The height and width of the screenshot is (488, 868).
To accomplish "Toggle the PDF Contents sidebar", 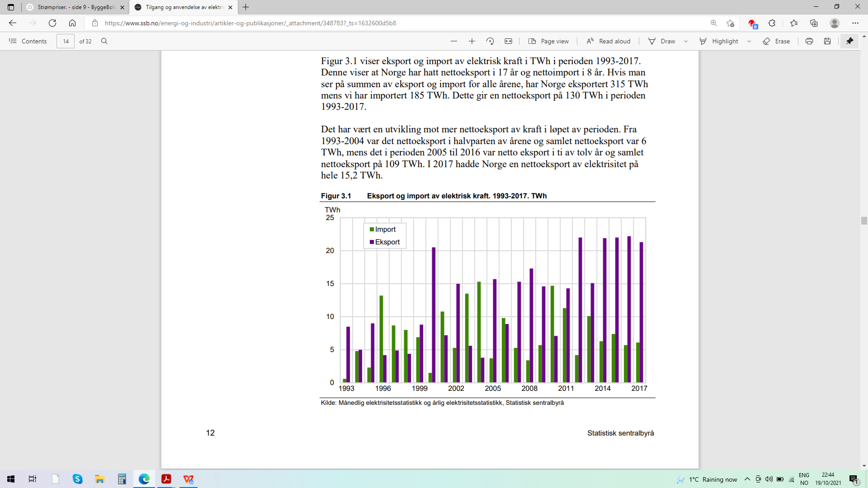I will (x=28, y=41).
